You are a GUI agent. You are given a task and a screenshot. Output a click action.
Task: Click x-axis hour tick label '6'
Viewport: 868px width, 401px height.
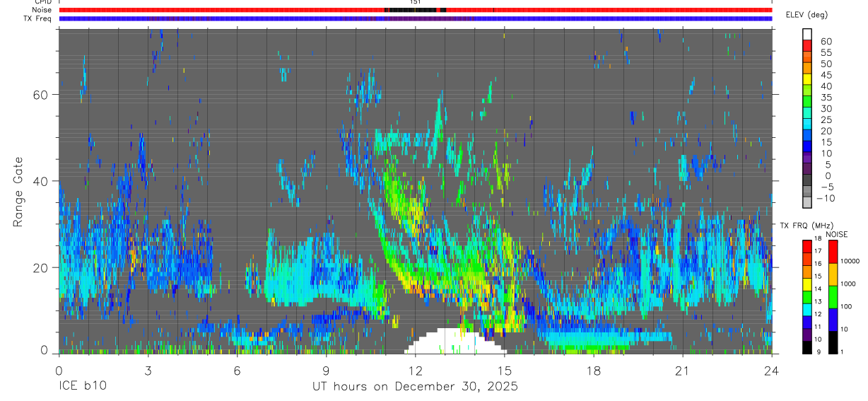point(237,371)
